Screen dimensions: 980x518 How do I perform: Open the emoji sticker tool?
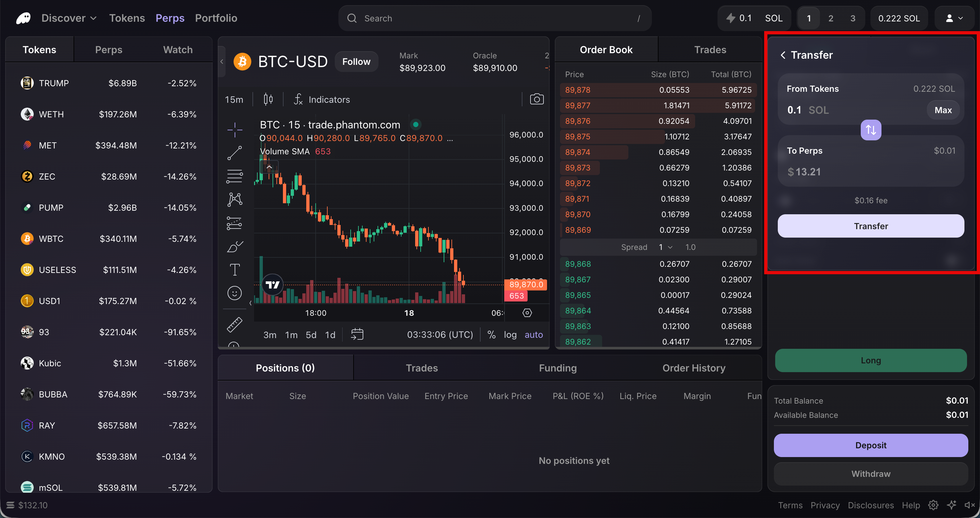click(234, 293)
